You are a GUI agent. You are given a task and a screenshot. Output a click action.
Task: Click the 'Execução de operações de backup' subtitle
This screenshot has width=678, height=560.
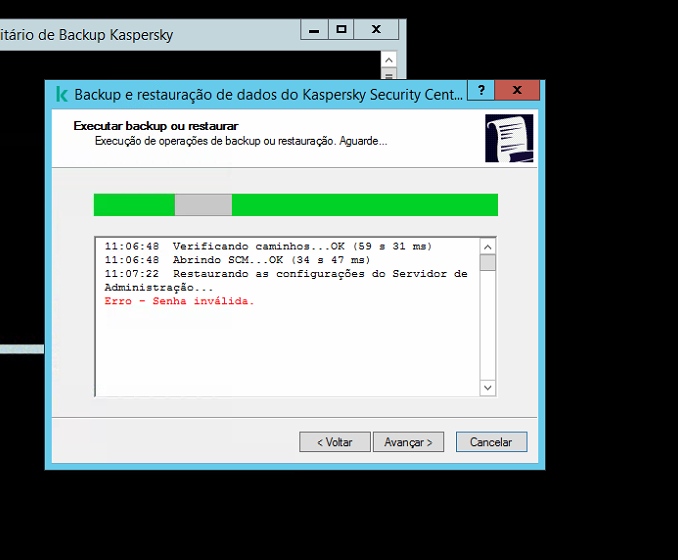click(x=241, y=141)
